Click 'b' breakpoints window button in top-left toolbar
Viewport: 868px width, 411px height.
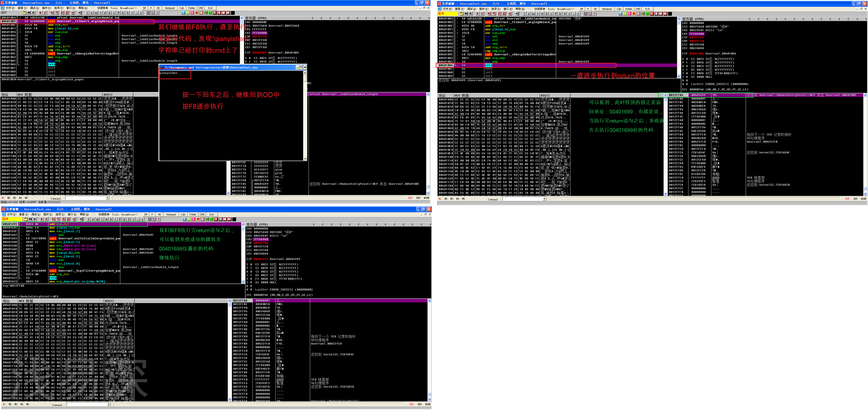(x=128, y=13)
